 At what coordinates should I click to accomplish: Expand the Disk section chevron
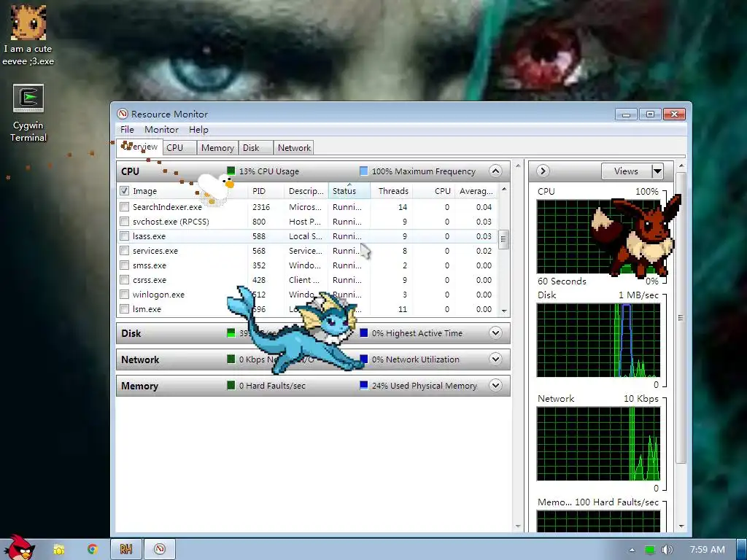click(x=495, y=332)
